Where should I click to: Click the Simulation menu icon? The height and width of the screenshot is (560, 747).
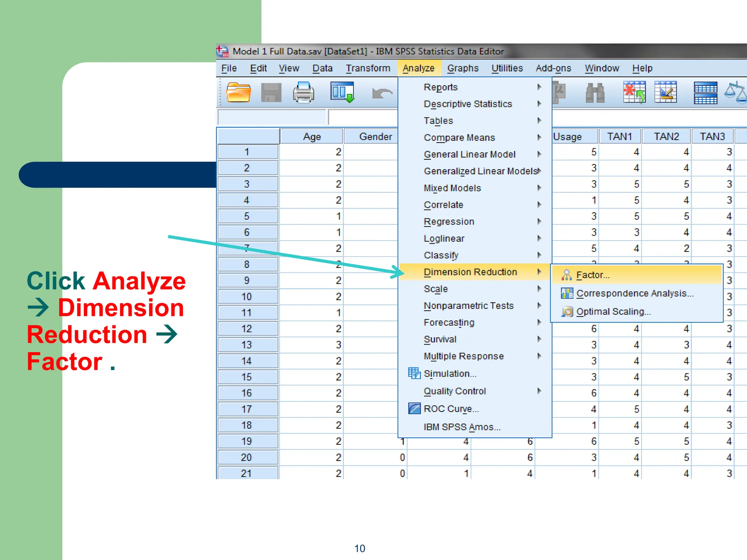coord(414,373)
